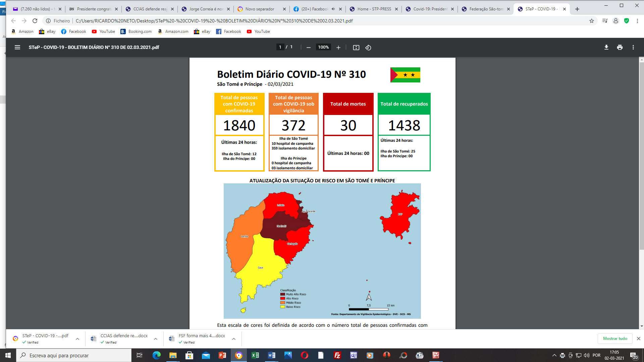The image size is (644, 362).
Task: Print the PDF document
Action: [620, 47]
